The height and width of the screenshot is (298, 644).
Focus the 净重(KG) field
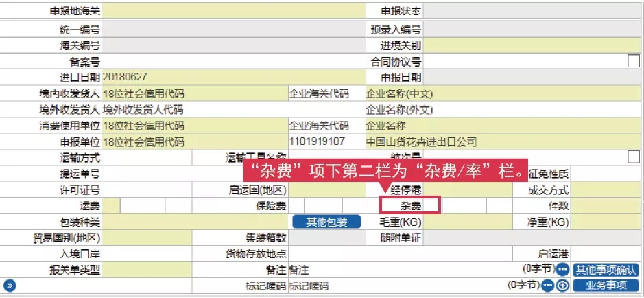[606, 222]
